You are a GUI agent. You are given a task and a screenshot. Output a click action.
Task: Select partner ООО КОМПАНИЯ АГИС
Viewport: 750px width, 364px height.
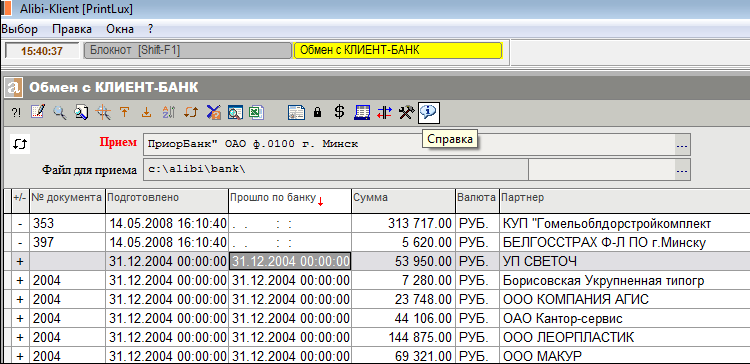click(576, 299)
